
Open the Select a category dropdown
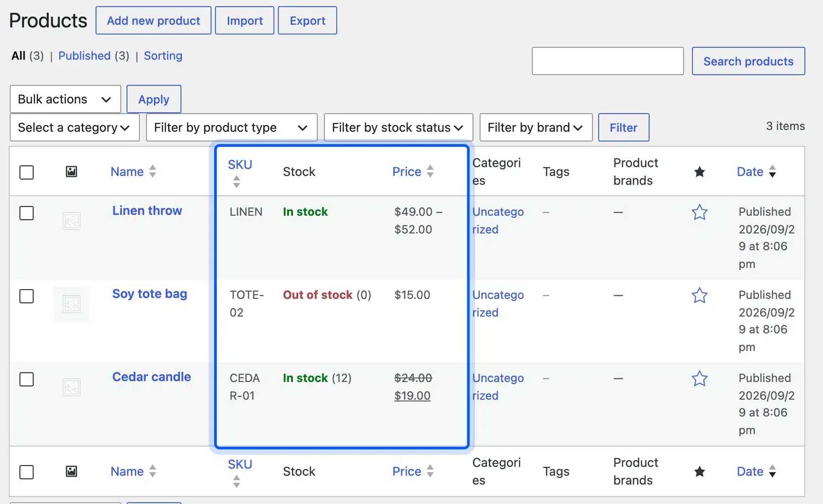[75, 127]
